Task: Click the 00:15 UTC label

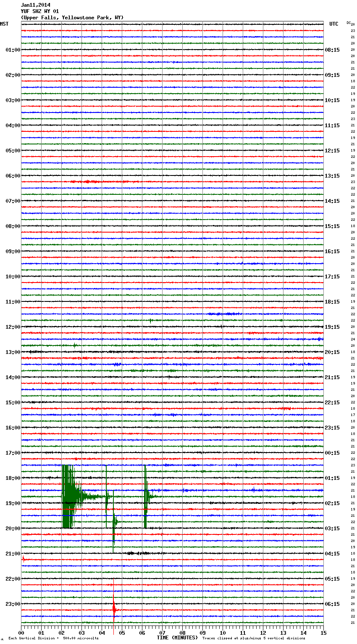Action: click(332, 453)
